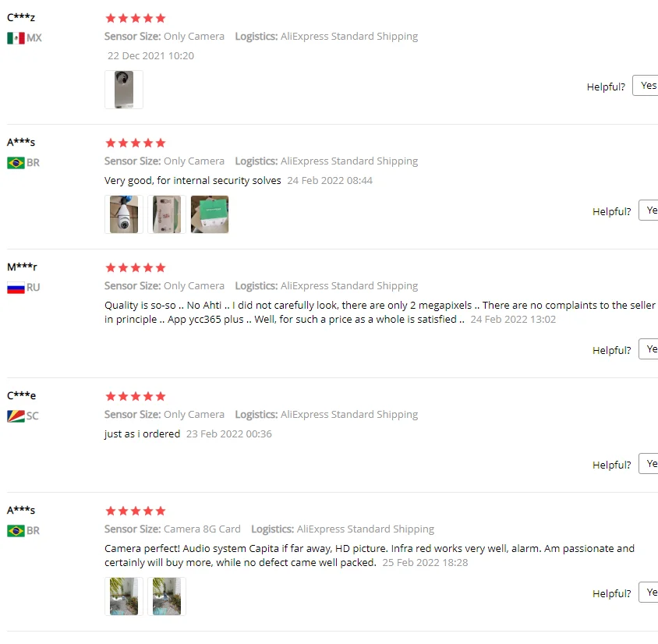Open the green packaging photo thumbnail
This screenshot has width=658, height=644.
pos(210,214)
